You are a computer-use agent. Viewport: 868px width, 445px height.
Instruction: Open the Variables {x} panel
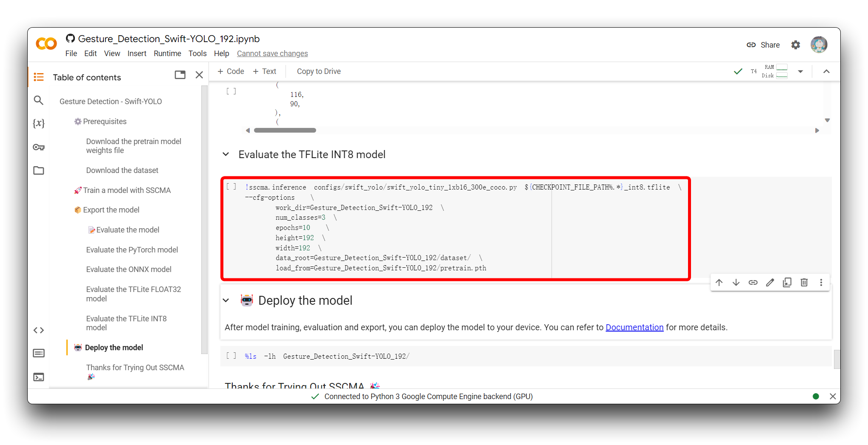coord(39,123)
